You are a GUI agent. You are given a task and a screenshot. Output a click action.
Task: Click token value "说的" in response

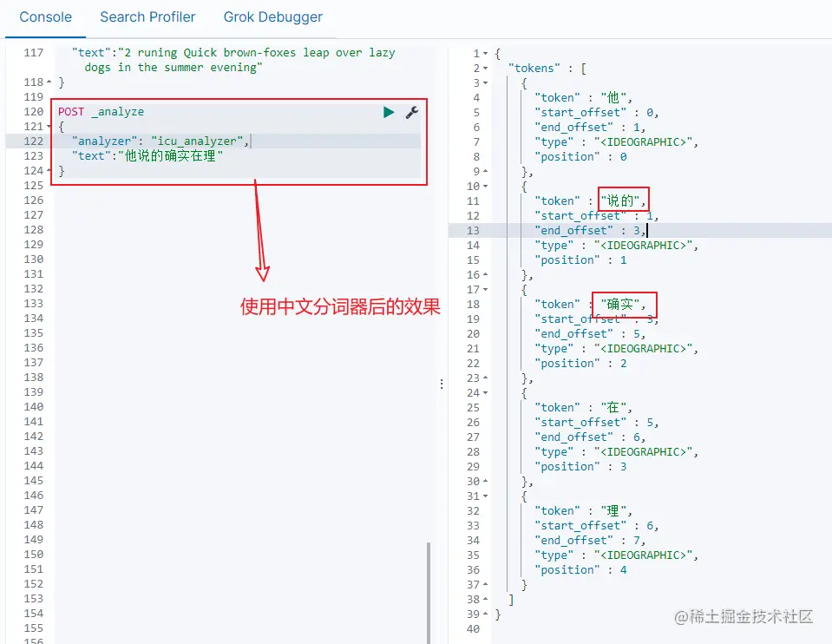coord(620,201)
